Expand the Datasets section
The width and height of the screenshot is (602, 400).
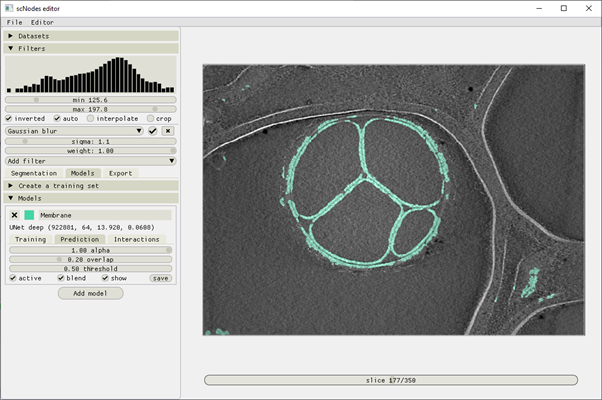click(x=91, y=36)
